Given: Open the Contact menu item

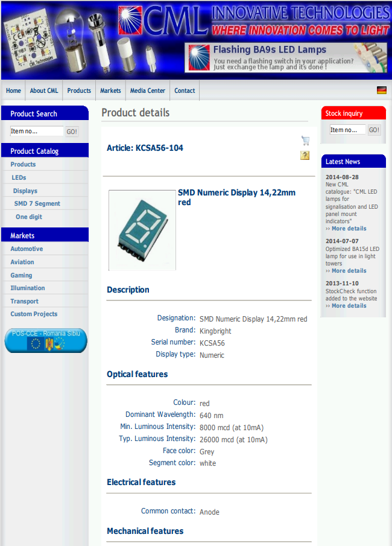Looking at the screenshot, I should click(x=185, y=90).
